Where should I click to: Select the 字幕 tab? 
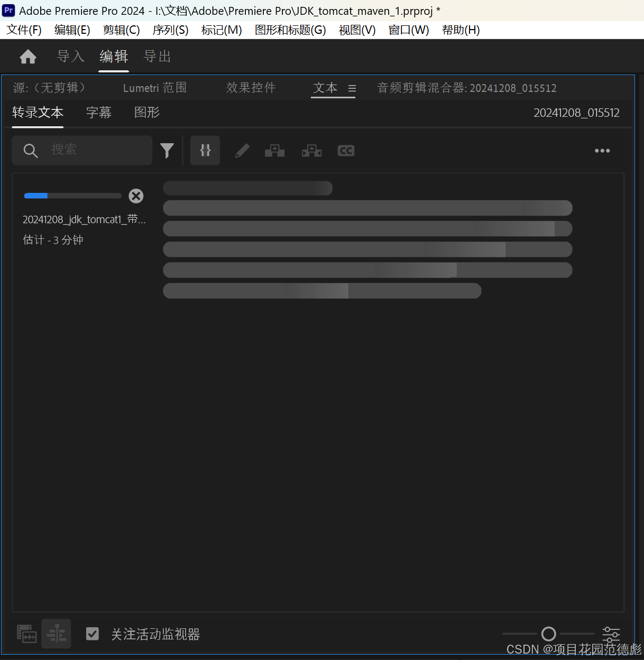tap(99, 113)
